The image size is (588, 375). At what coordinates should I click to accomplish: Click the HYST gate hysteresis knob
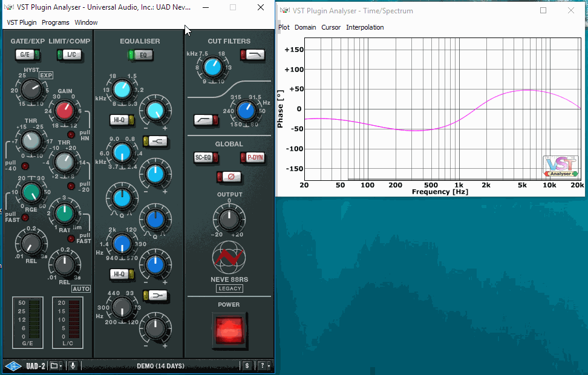click(x=31, y=90)
